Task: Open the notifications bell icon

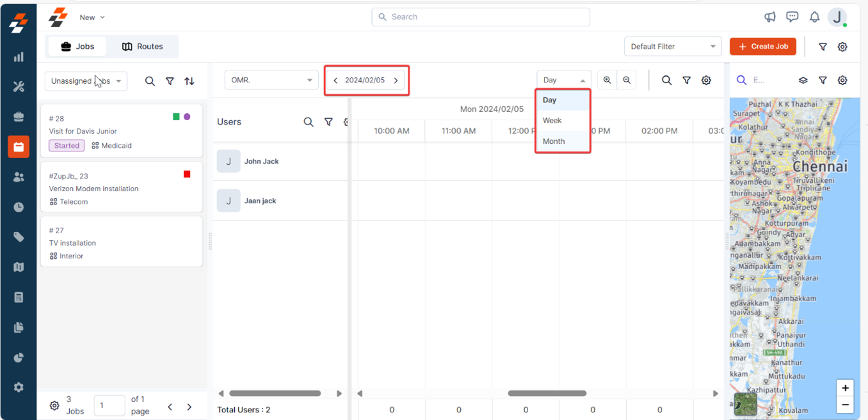Action: coord(814,17)
